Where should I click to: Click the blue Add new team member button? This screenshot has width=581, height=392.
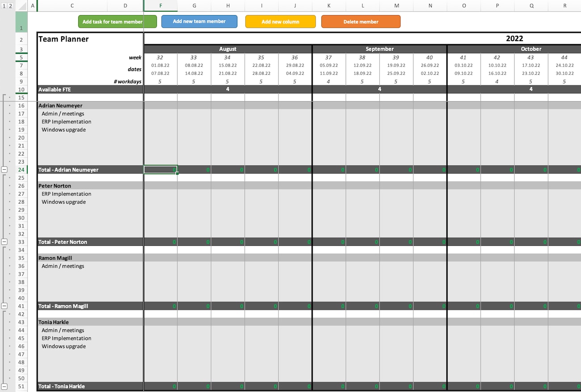point(199,21)
